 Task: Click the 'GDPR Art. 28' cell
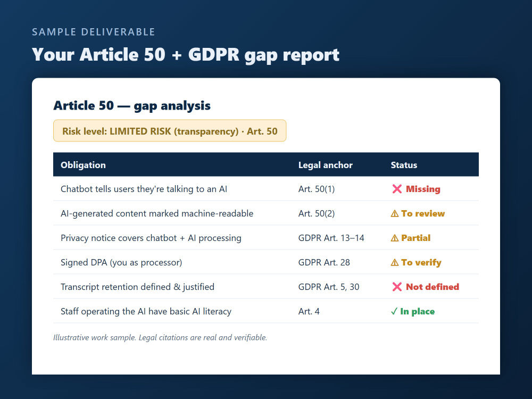(324, 262)
